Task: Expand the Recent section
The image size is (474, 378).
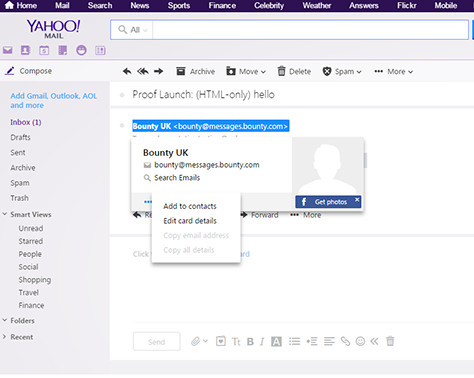Action: [5, 337]
